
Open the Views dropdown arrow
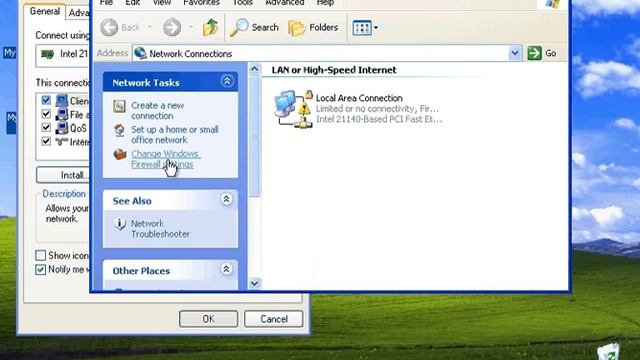[x=376, y=28]
